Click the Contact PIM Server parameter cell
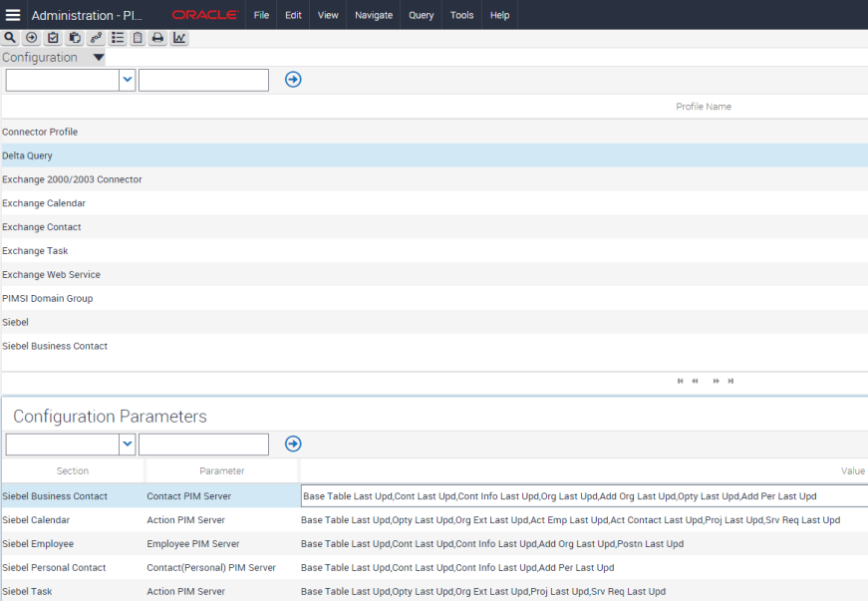The width and height of the screenshot is (868, 601). point(222,496)
